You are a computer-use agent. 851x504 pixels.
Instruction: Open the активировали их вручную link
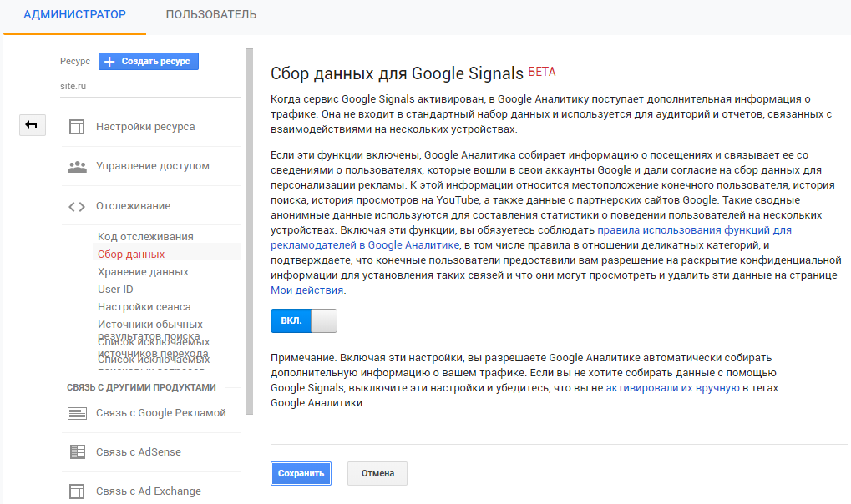tap(672, 388)
